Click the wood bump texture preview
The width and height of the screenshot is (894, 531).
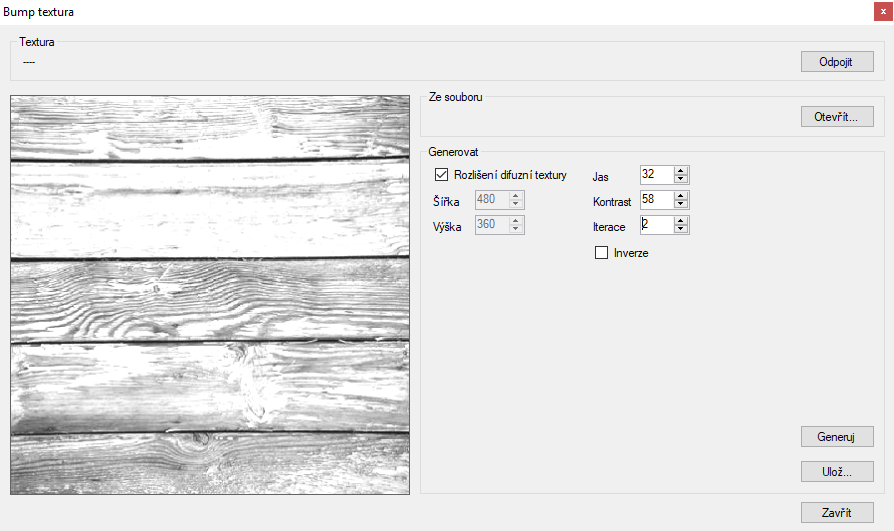(210, 295)
